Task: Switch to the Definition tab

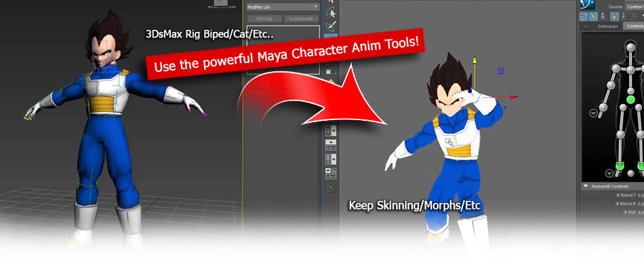Action: tap(607, 26)
